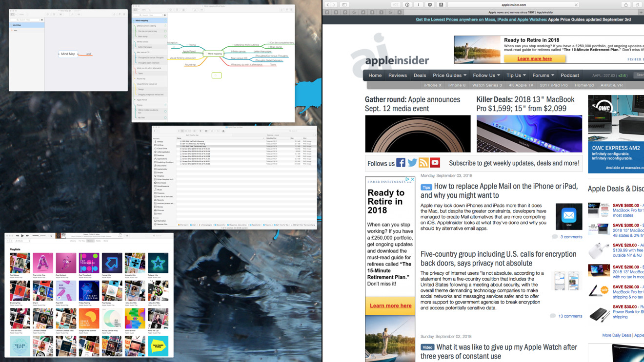Select 'Round trip' row in the outline
Image resolution: width=644 pixels, height=362 pixels.
pos(149,78)
